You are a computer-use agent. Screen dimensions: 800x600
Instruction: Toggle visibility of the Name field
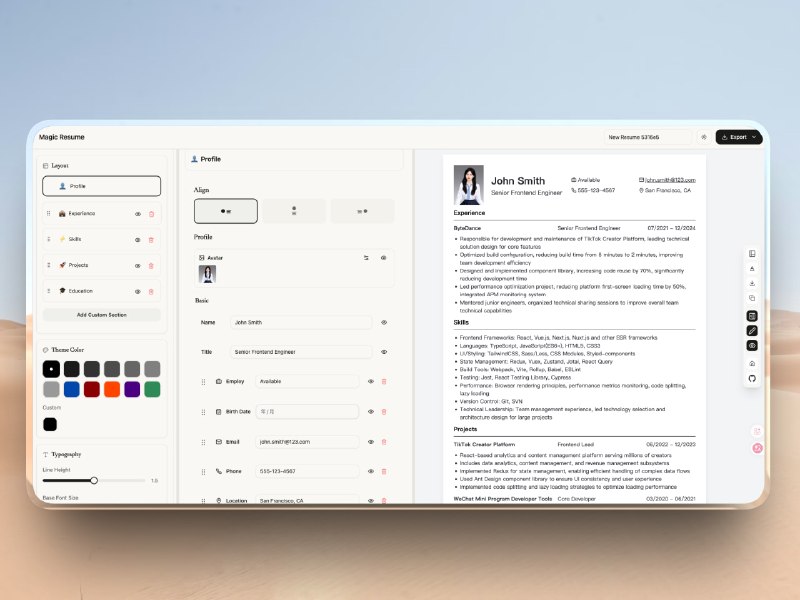383,322
